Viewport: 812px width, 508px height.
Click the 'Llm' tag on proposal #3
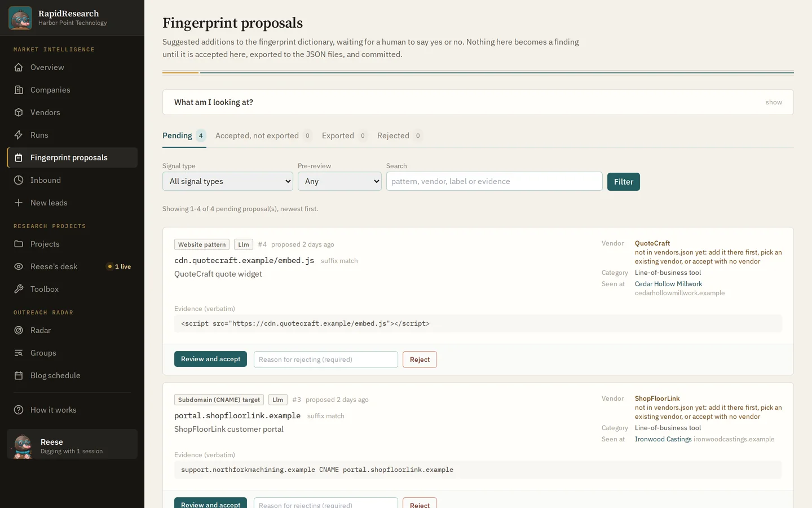pos(278,400)
